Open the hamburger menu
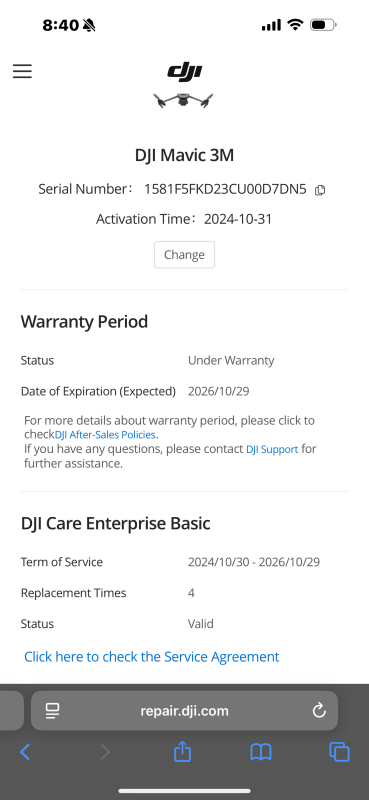369x800 pixels. click(22, 71)
